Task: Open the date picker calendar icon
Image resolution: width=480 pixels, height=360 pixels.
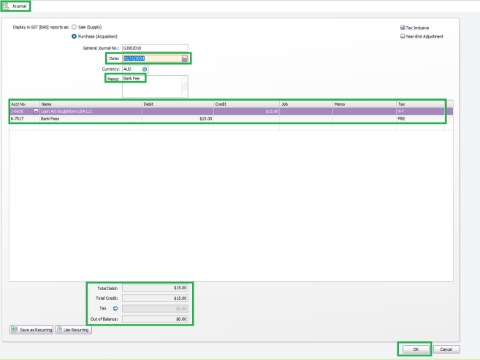Action: tap(184, 59)
